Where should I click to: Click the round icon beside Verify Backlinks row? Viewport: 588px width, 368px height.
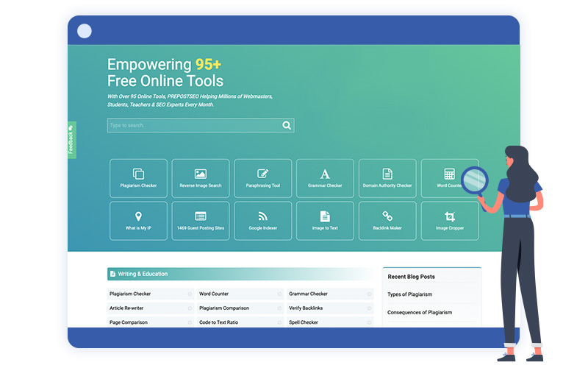click(x=370, y=308)
